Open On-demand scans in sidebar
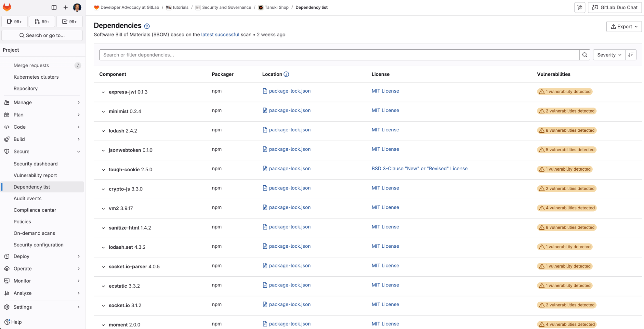The height and width of the screenshot is (329, 644). 43,234
